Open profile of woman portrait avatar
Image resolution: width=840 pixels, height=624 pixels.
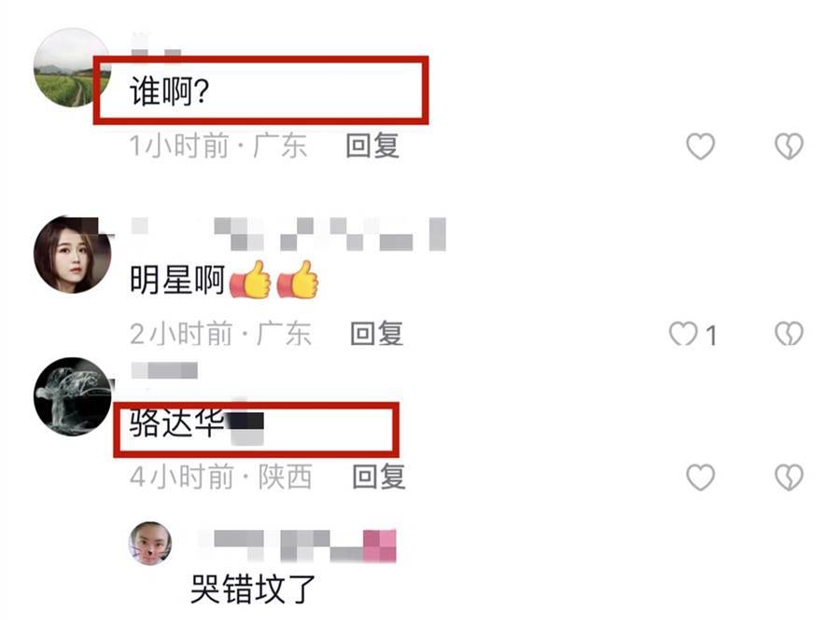click(x=72, y=255)
